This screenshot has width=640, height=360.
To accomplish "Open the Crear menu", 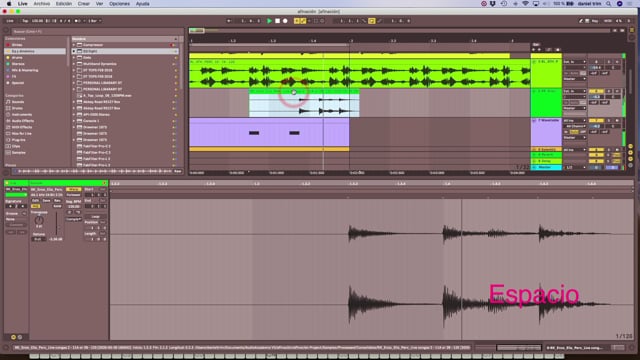I will point(84,4).
